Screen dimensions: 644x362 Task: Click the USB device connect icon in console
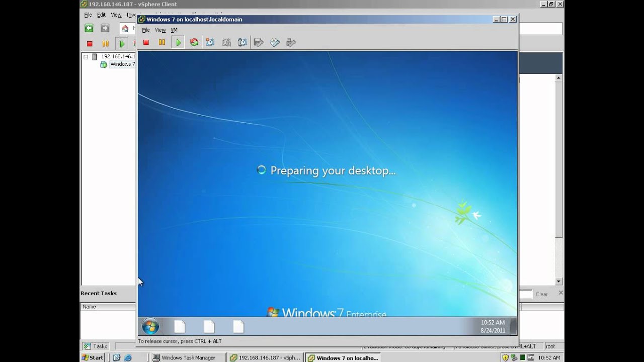coord(291,43)
